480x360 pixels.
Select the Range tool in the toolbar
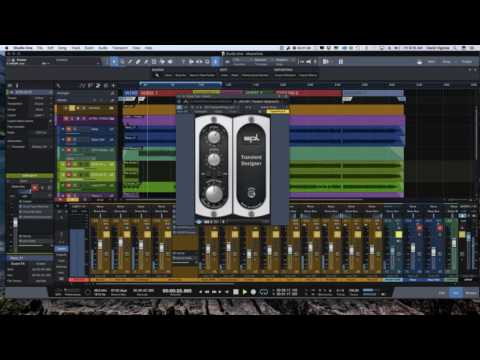point(122,62)
